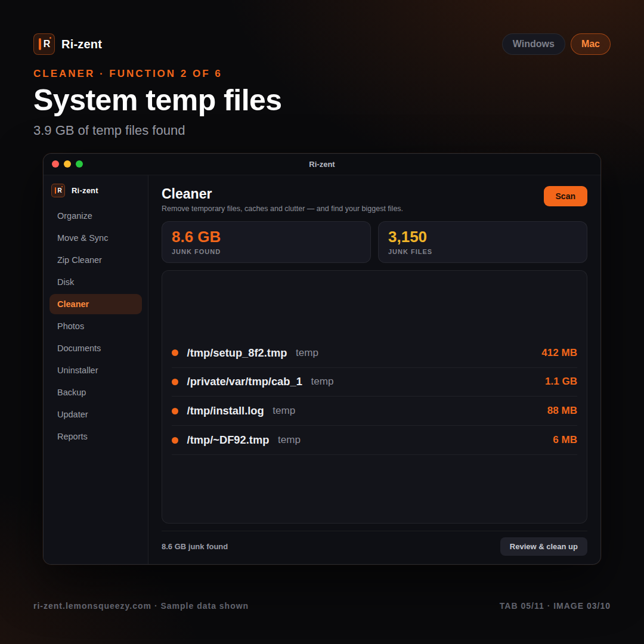Open the Photos section
Image resolution: width=644 pixels, height=644 pixels.
(95, 326)
